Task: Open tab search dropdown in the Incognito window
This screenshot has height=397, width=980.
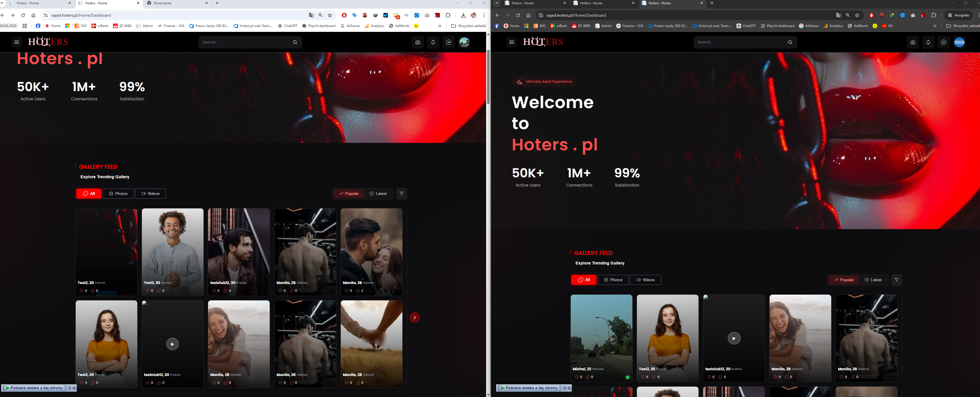Action: point(496,3)
